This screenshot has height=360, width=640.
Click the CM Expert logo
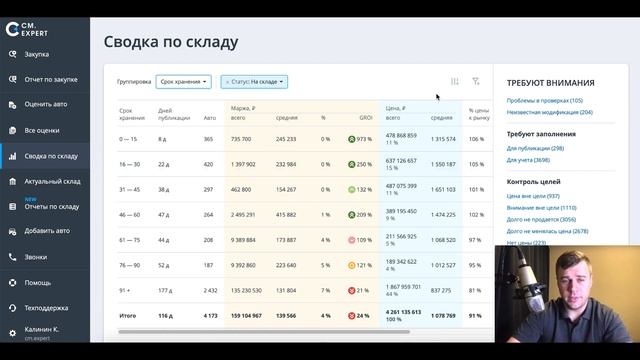[x=27, y=29]
